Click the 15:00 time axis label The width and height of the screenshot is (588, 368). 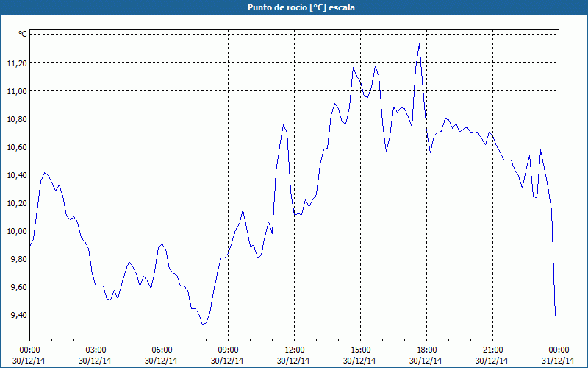360,350
